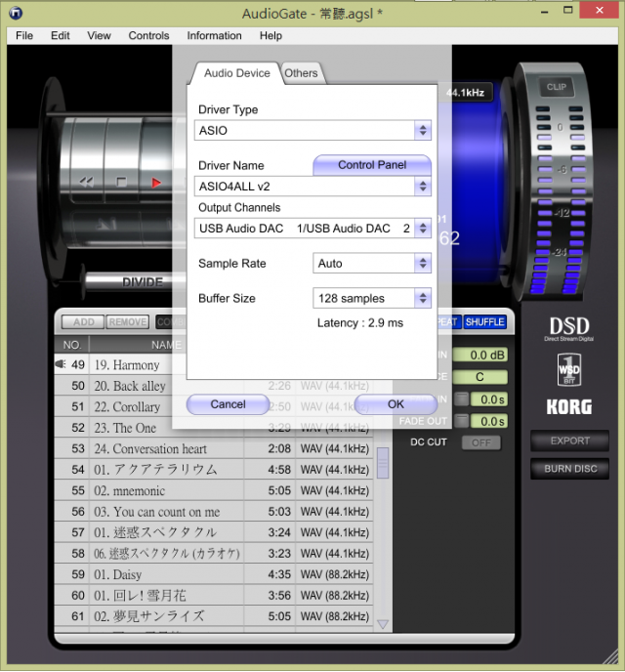Screen dimensions: 625x672
Task: Click the song list scrollbar thumb
Action: tap(383, 463)
